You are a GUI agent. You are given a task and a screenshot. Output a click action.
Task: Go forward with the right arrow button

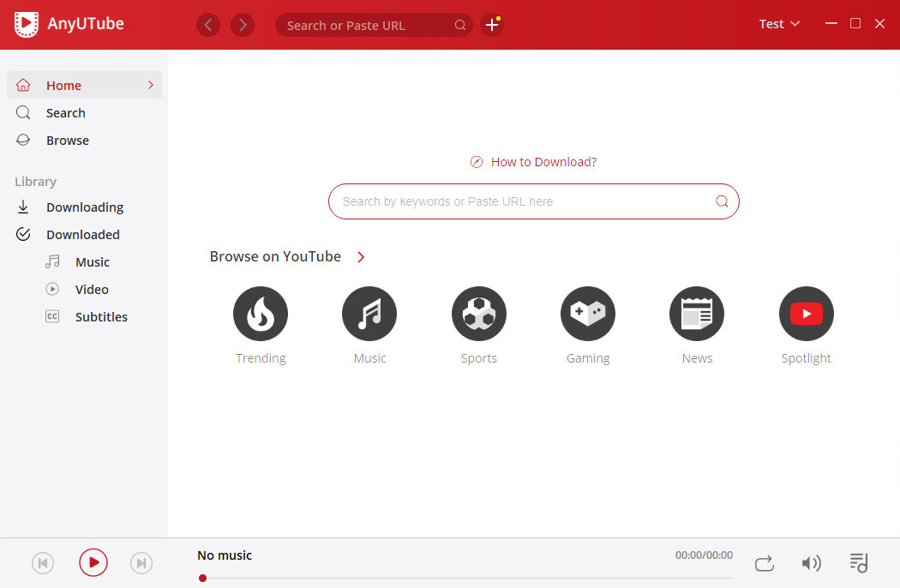click(243, 25)
